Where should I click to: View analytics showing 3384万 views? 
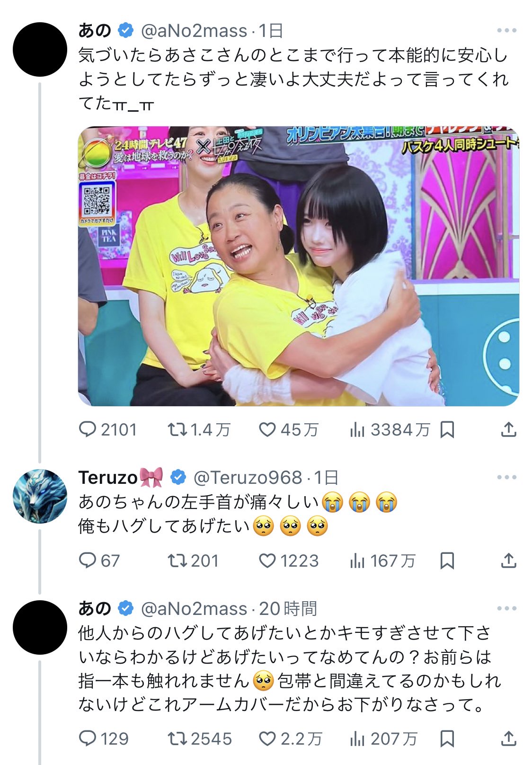point(390,430)
